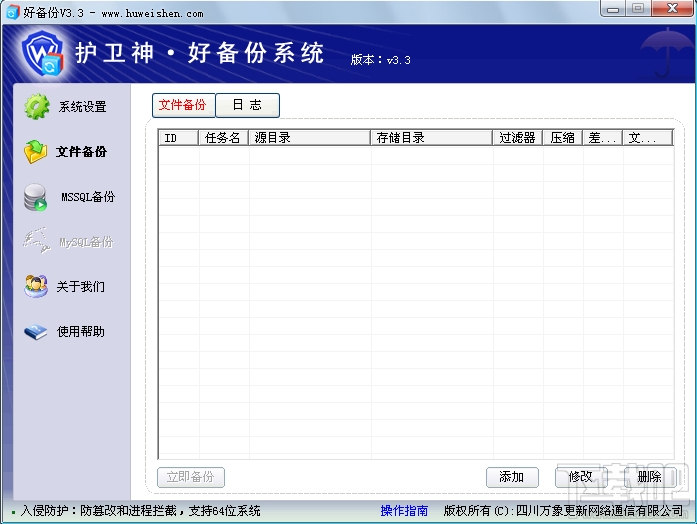Click the About Us people icon
Screen dimensions: 697x524
36,286
